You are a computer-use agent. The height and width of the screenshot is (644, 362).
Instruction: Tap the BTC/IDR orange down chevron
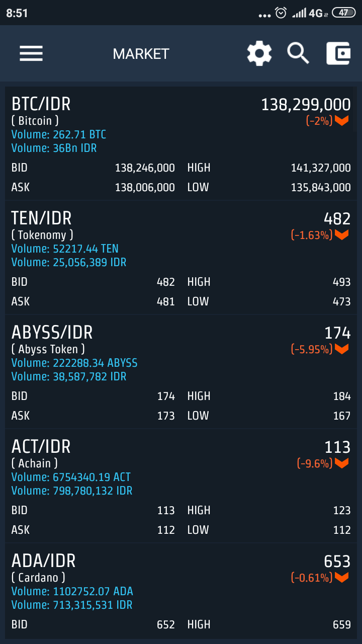[342, 121]
